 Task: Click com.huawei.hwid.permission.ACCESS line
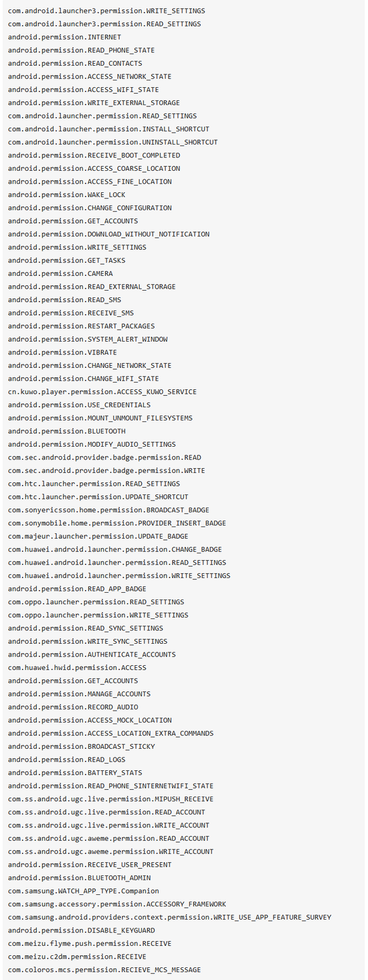click(x=77, y=668)
